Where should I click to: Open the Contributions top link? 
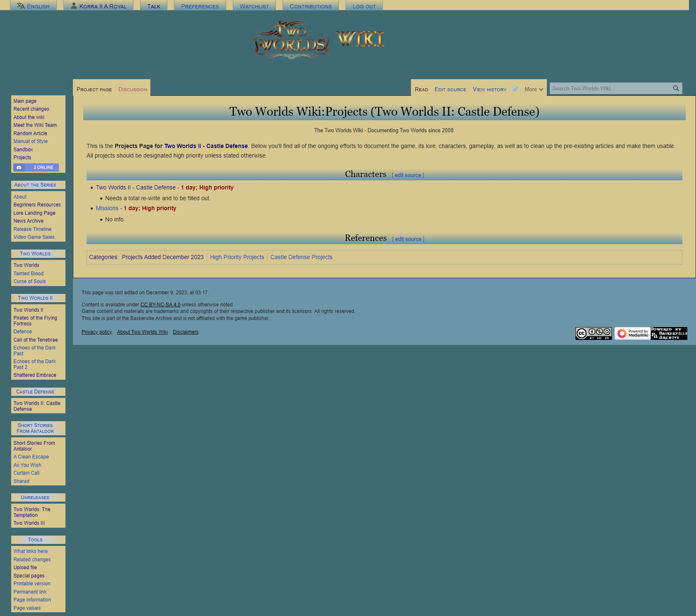(x=311, y=6)
